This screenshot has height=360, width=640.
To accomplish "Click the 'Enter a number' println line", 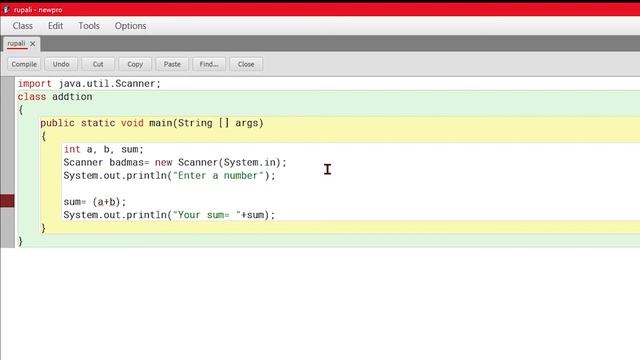I will 169,176.
